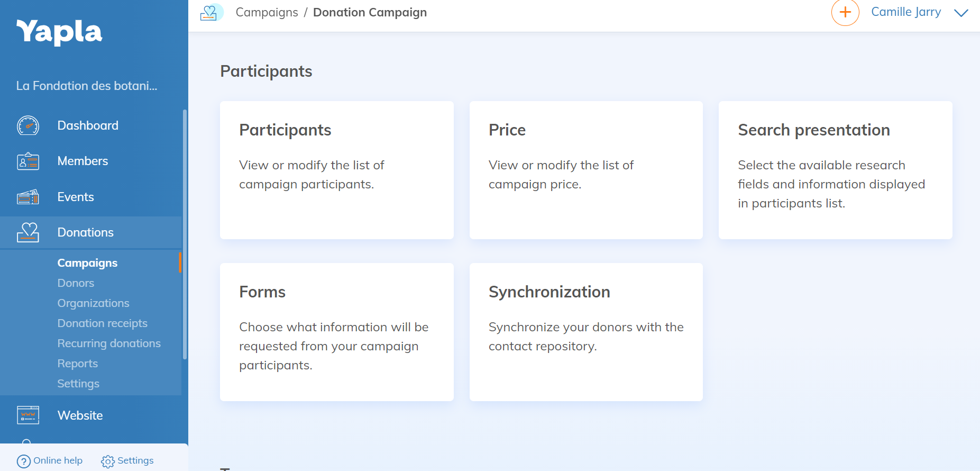Click the Yapla logo
The height and width of the screenshot is (471, 980).
coord(59,32)
